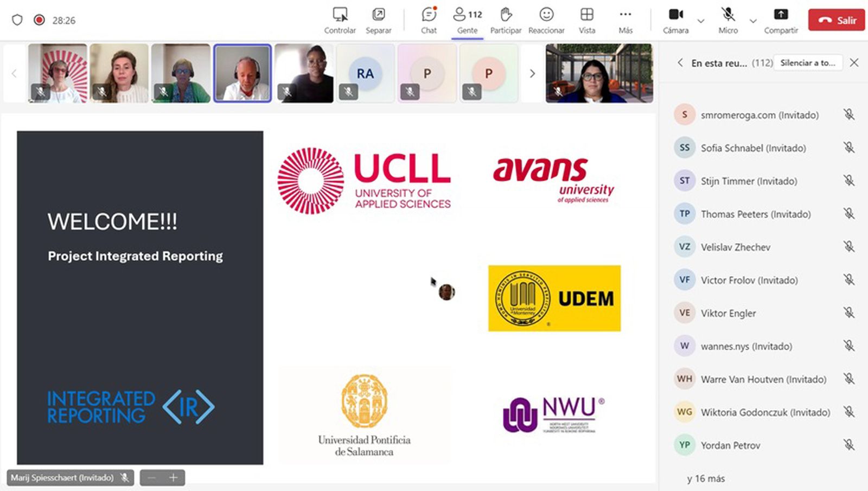Go back in the participants panel
This screenshot has width=868, height=491.
(680, 63)
